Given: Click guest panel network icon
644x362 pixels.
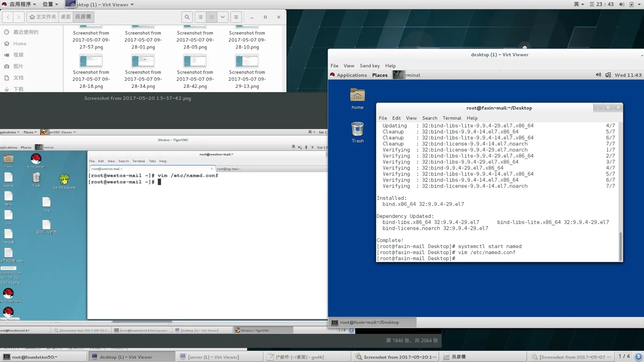Looking at the screenshot, I should [608, 75].
